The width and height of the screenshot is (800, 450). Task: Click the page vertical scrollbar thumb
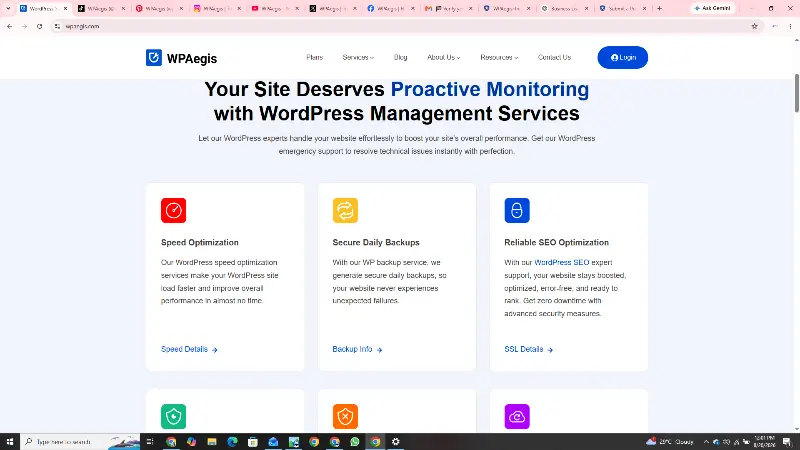tap(796, 93)
